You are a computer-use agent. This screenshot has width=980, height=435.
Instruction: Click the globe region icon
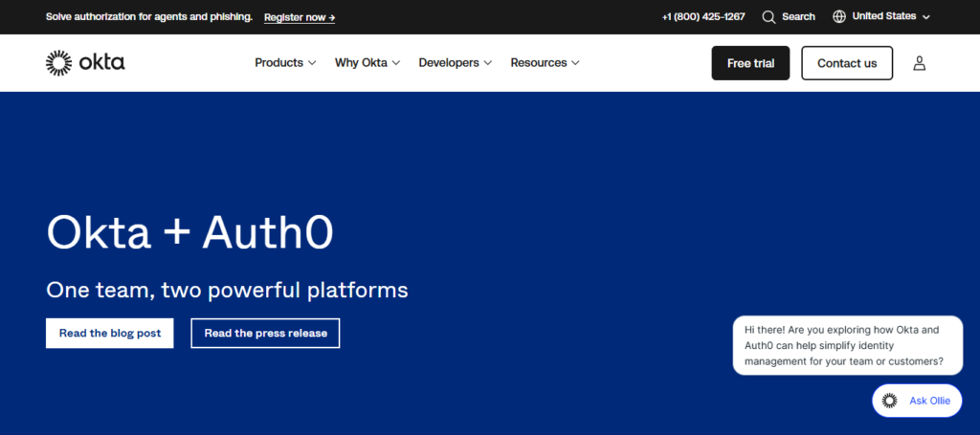pos(839,17)
